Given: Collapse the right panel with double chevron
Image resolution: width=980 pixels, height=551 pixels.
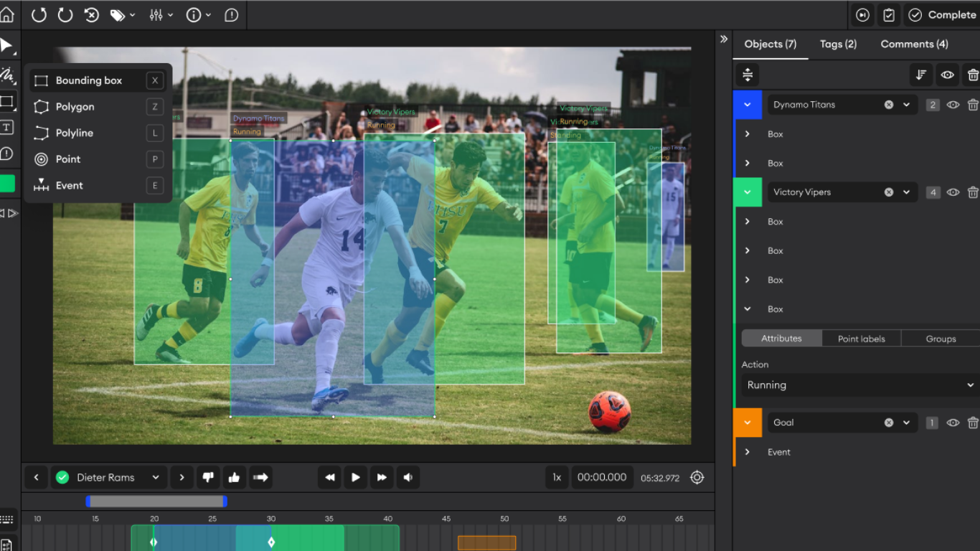Looking at the screenshot, I should coord(724,39).
